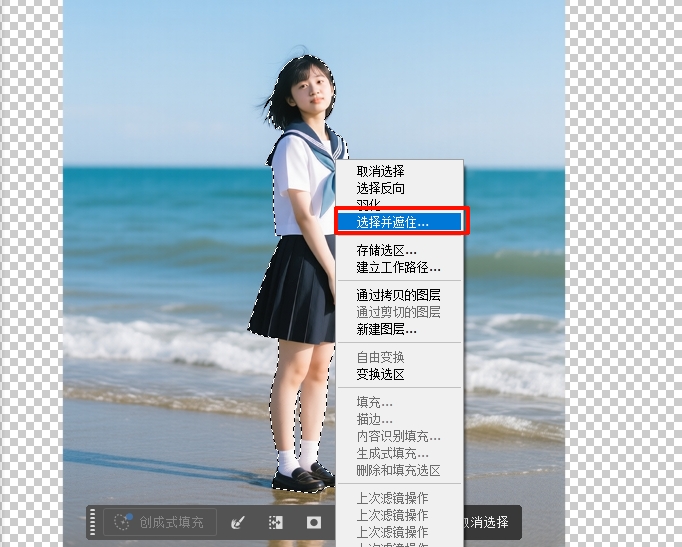
Task: Choose 新建图层... menu item
Action: point(398,329)
